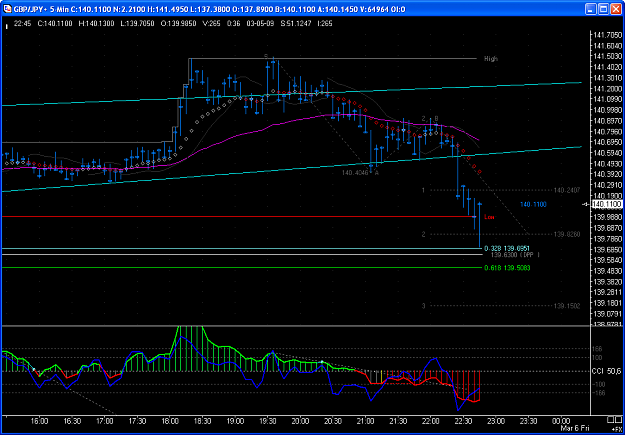Close the GBP/JPY chart window
The image size is (625, 435).
(614, 8)
